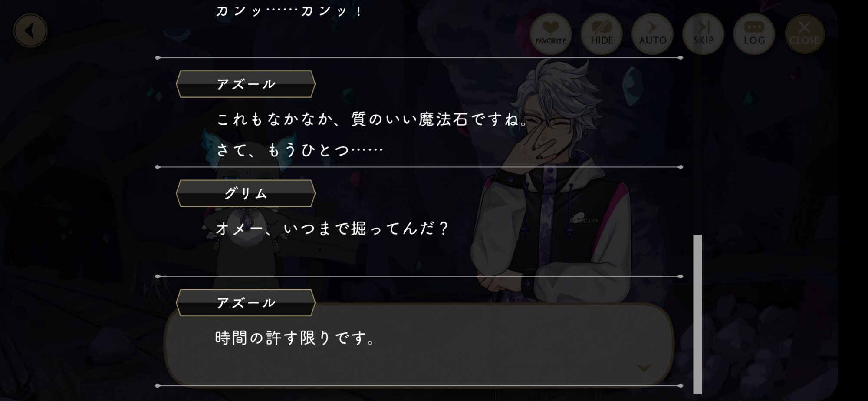
Task: Toggle AUTO play mode
Action: point(652,34)
